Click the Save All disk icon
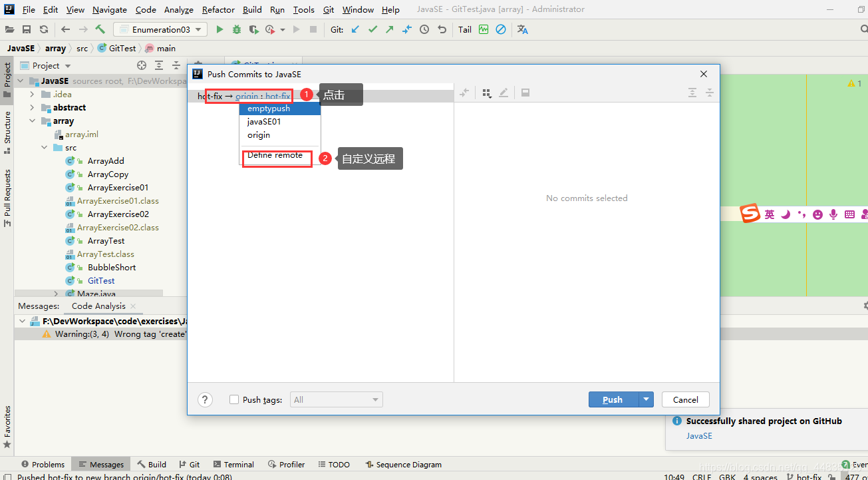The image size is (868, 480). click(27, 29)
